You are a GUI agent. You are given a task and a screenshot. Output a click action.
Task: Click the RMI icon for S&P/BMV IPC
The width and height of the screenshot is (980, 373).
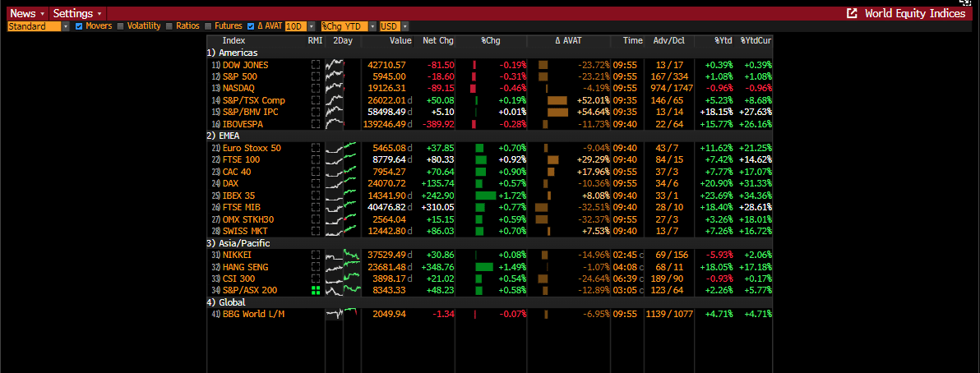pyautogui.click(x=316, y=112)
